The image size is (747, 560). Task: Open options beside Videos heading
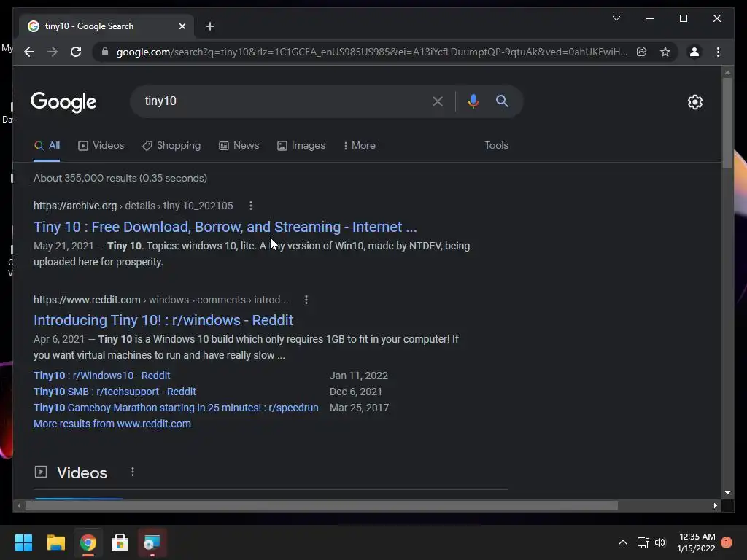coord(133,472)
